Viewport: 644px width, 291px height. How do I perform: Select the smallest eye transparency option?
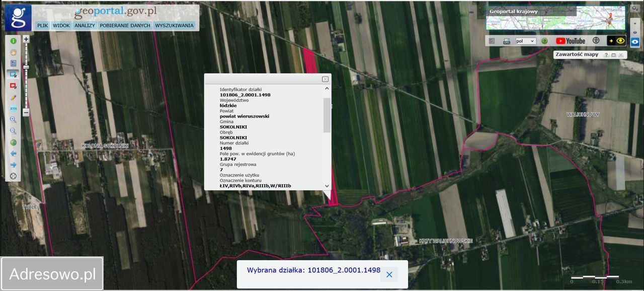[x=635, y=23]
